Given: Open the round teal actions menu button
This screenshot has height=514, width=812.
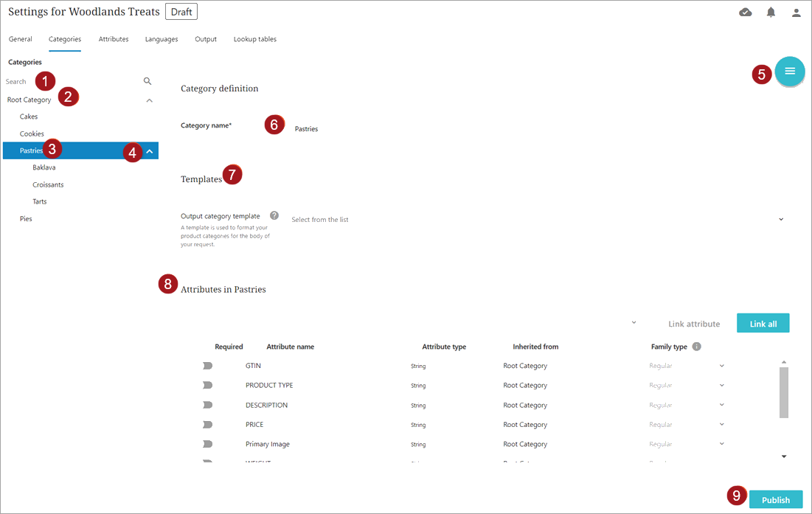Looking at the screenshot, I should [790, 72].
